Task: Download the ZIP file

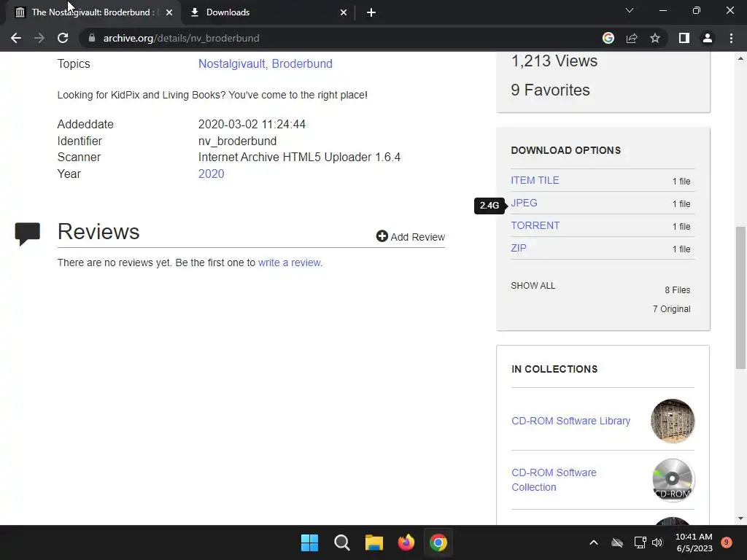Action: 519,248
